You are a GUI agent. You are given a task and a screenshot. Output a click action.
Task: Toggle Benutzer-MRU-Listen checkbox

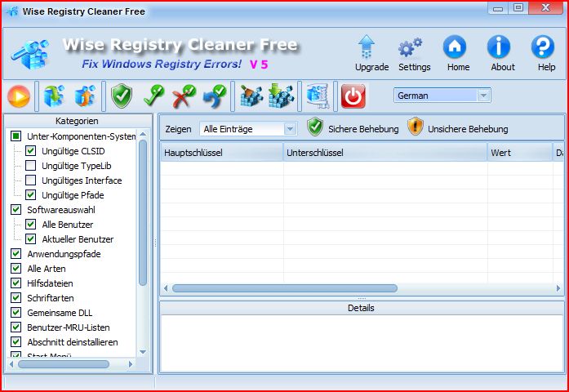[x=16, y=327]
